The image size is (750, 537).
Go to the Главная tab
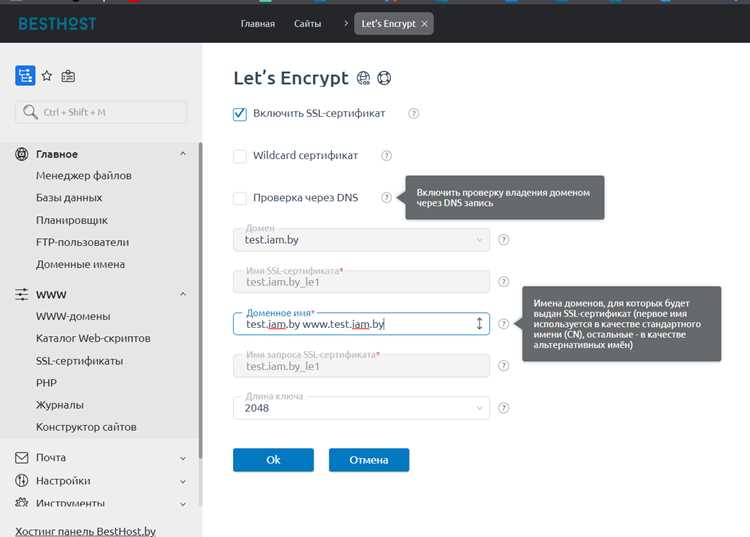point(257,23)
